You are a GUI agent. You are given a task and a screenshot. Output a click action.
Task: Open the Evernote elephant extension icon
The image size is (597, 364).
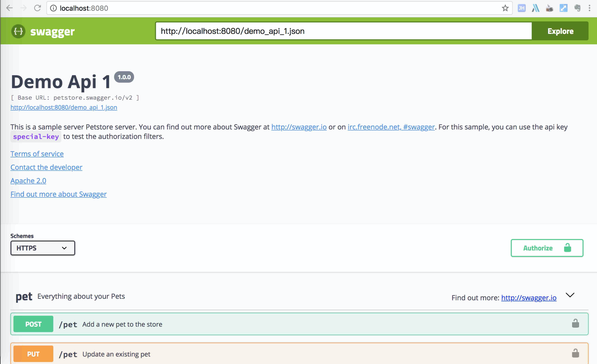[577, 8]
